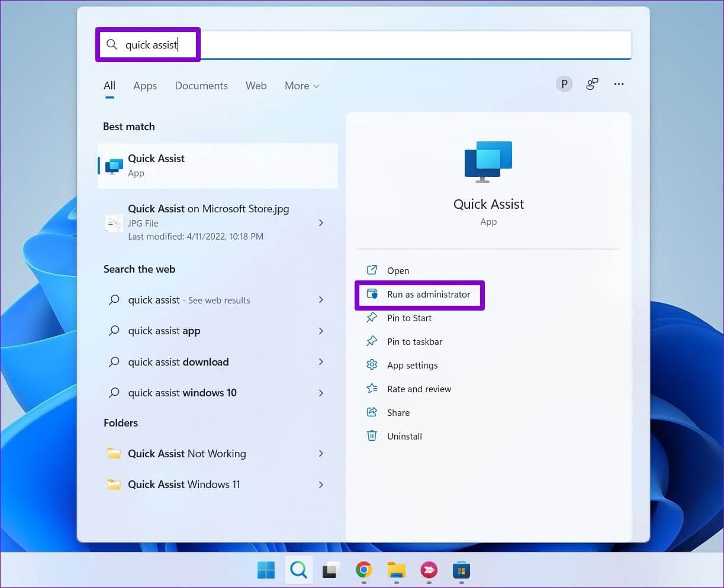This screenshot has width=724, height=588.
Task: Expand chevron for Quick Assist Windows 11 folder
Action: pos(321,484)
